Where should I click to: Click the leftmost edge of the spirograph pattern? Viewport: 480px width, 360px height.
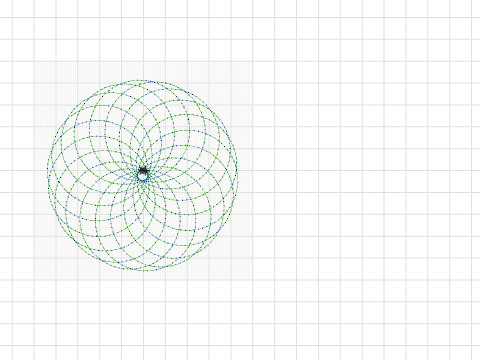tap(48, 173)
